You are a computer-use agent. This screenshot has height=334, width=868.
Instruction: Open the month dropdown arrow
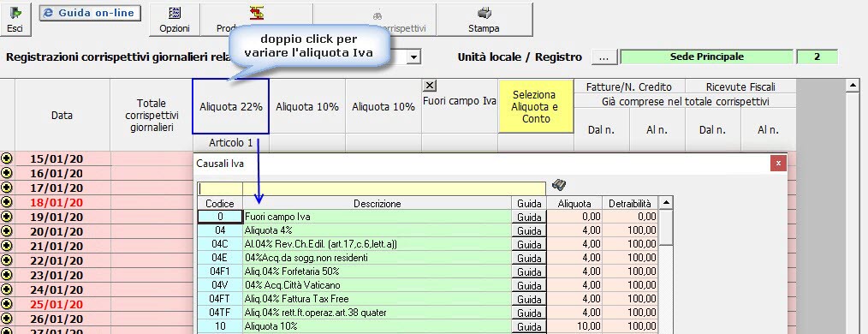tap(413, 57)
